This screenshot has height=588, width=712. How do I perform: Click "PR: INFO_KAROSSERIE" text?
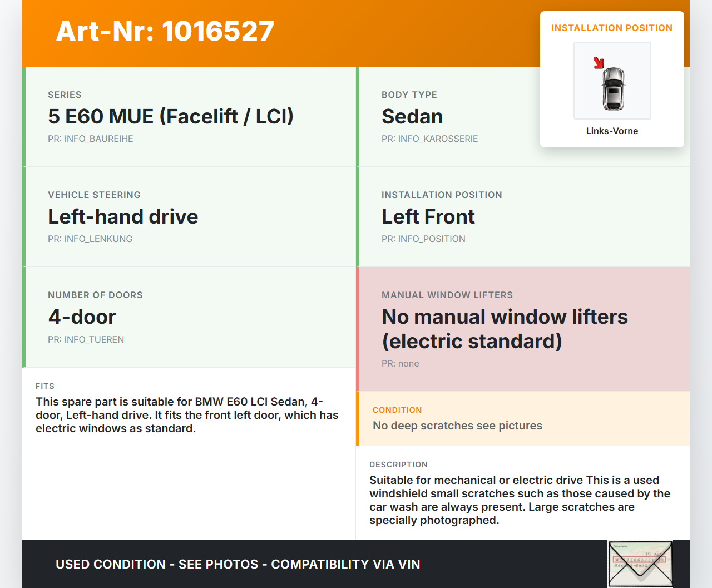tap(430, 139)
